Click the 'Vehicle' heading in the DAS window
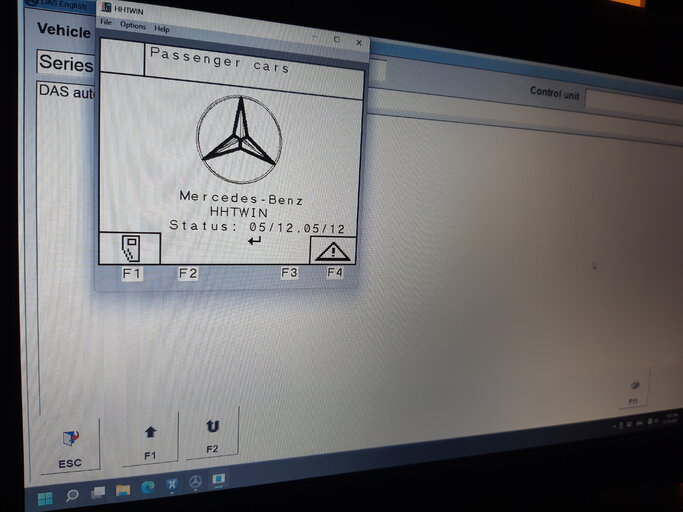683x512 pixels. (x=64, y=31)
